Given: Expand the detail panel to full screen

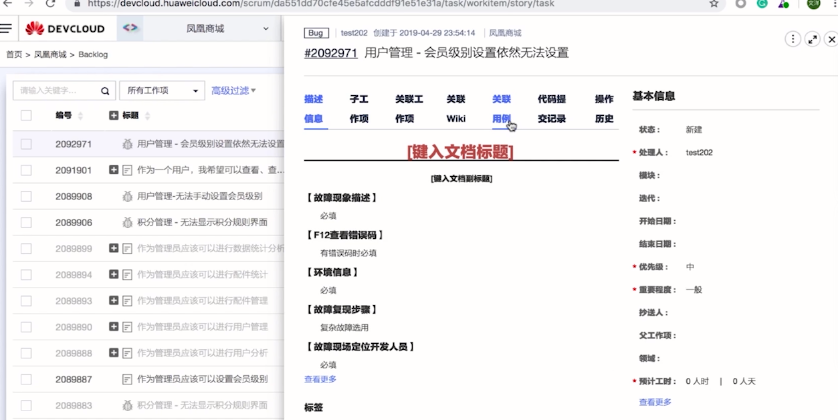Looking at the screenshot, I should 812,39.
